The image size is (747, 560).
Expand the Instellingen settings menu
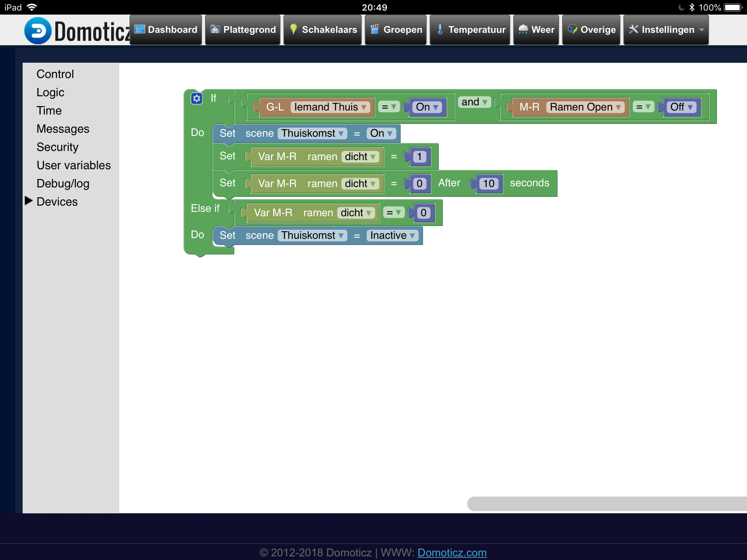[x=666, y=30]
